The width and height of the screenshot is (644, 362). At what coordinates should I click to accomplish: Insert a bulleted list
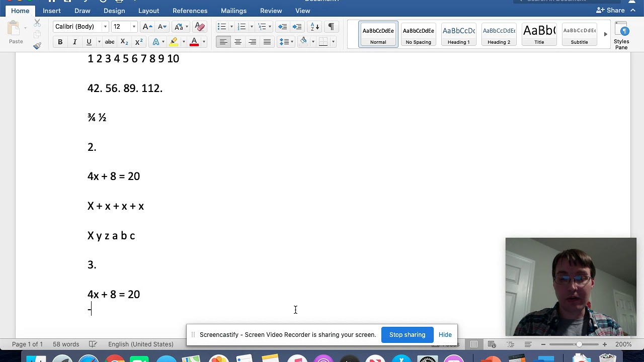coord(222,27)
